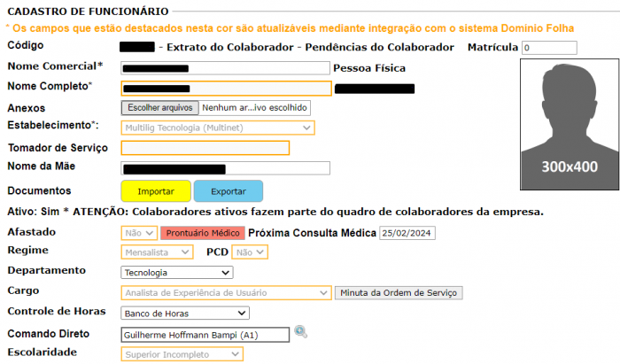Click the blue Exportar button
This screenshot has height=364, width=620.
point(228,191)
